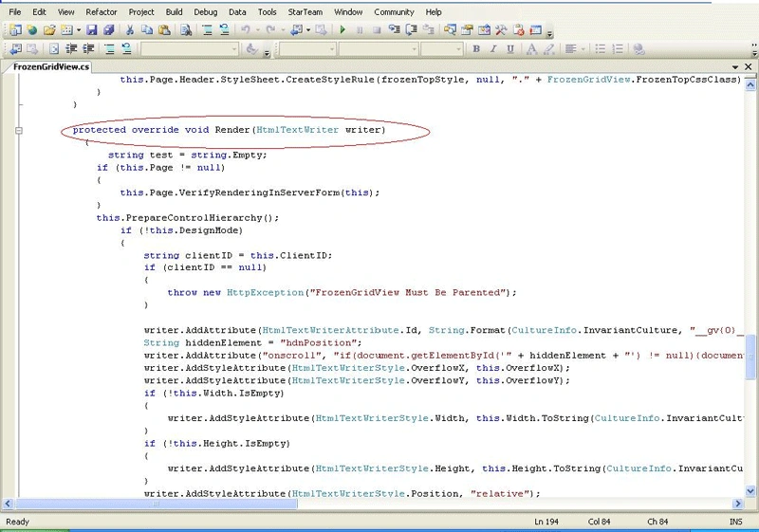Click the Step Over icon

(x=412, y=30)
